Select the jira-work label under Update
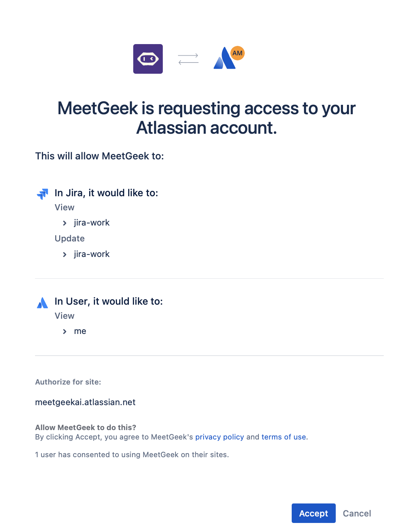Screen dimensions: 413x532 92,254
